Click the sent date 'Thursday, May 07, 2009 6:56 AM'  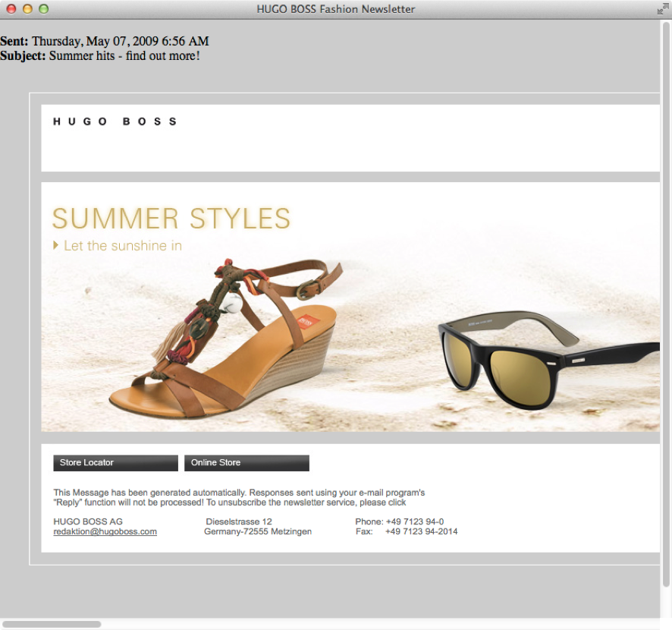point(121,41)
